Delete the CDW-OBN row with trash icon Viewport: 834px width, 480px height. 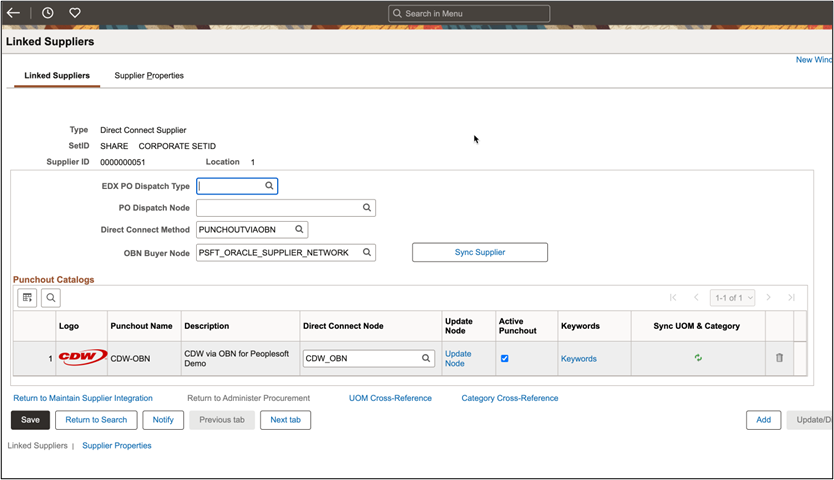tap(780, 358)
